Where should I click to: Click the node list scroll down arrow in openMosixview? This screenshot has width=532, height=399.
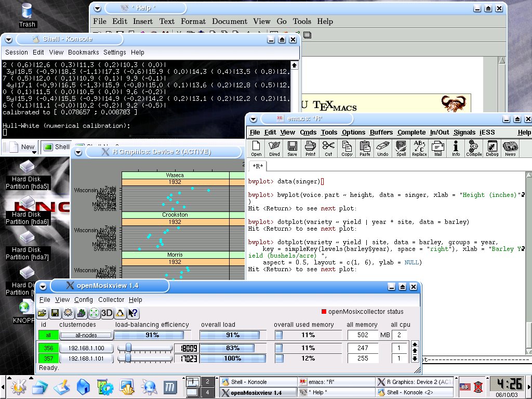(414, 358)
